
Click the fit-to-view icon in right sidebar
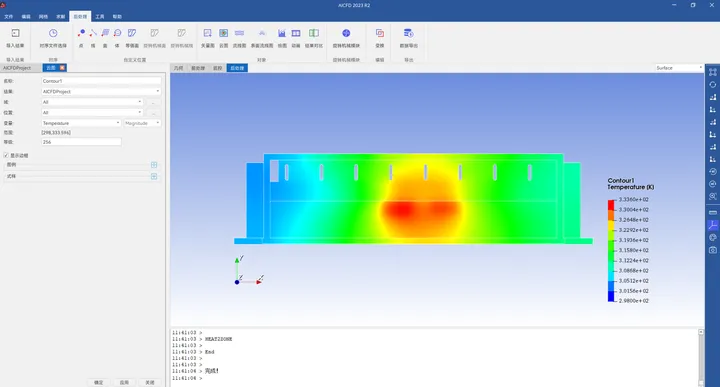(x=713, y=72)
